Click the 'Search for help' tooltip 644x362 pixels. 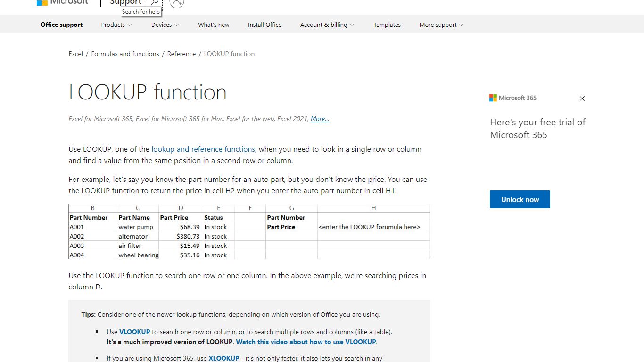coord(141,12)
